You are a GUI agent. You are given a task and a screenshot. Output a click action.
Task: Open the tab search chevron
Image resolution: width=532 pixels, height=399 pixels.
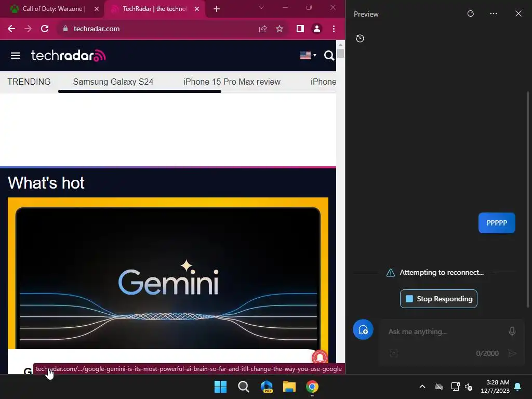point(261,7)
